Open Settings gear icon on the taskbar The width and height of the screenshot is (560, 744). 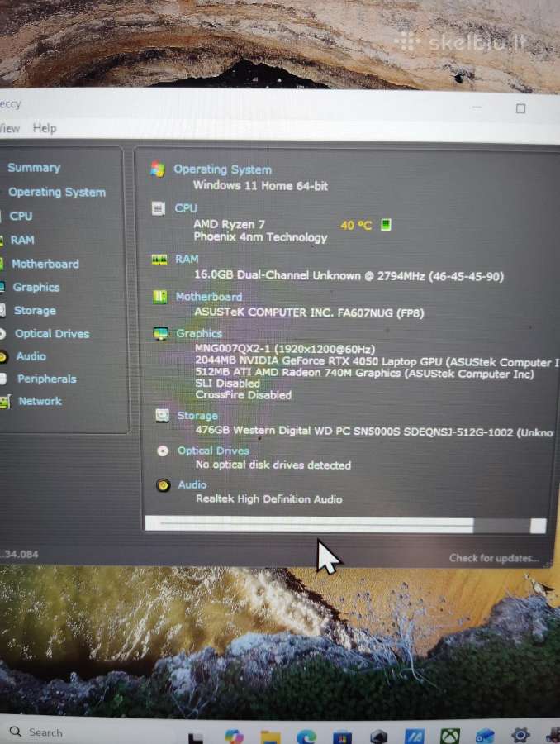coord(520,735)
